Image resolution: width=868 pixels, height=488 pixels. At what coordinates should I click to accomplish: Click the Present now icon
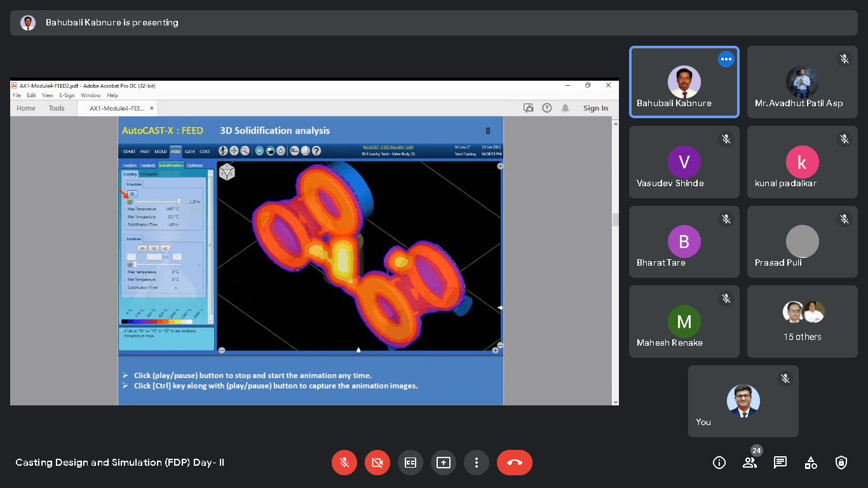[x=444, y=463]
